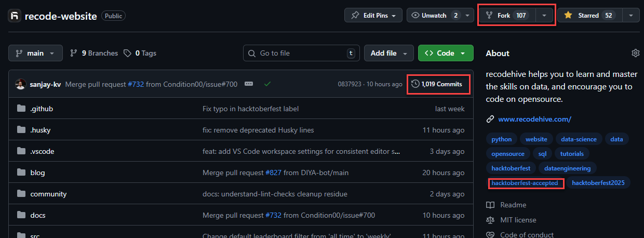Open the Code of conduct link

[x=527, y=234]
